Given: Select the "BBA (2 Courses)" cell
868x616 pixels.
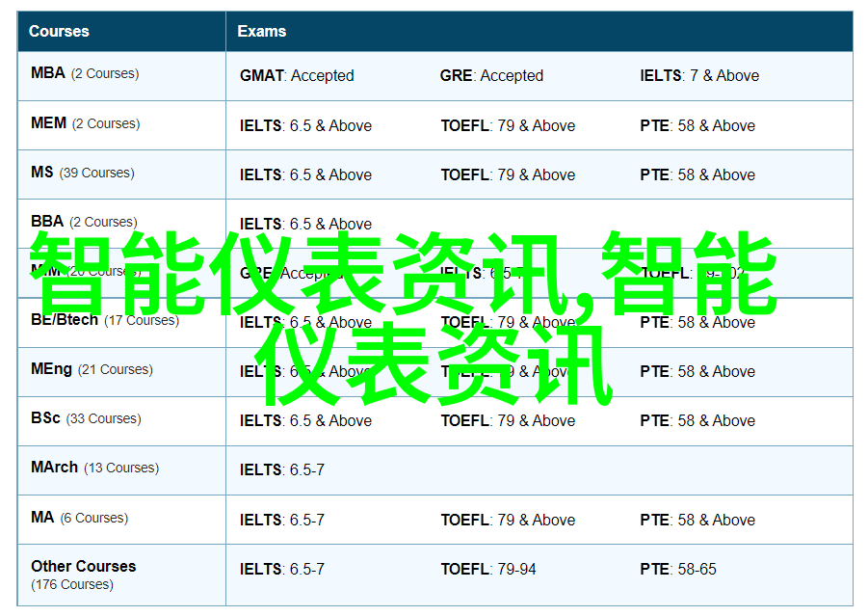Looking at the screenshot, I should pyautogui.click(x=121, y=224).
